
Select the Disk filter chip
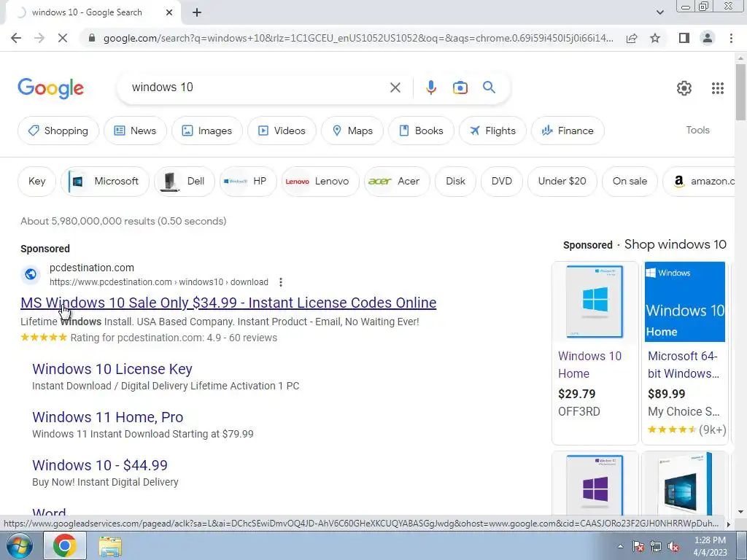pyautogui.click(x=455, y=182)
